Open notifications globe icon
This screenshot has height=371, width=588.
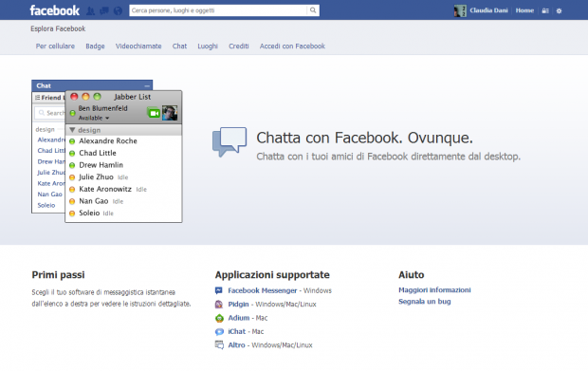coord(118,10)
